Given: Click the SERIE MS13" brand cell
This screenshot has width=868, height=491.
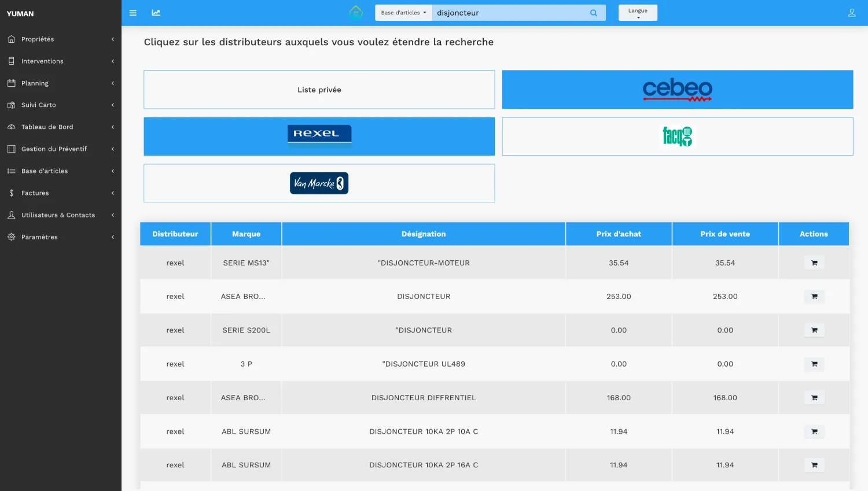Looking at the screenshot, I should click(247, 263).
